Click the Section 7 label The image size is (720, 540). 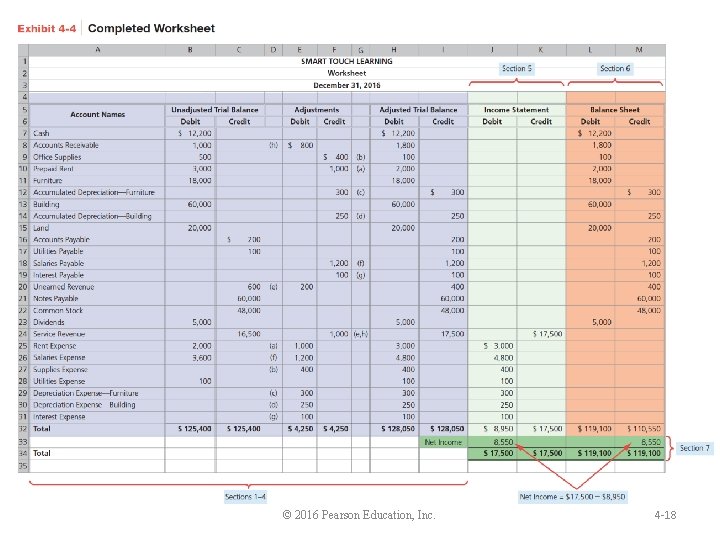click(694, 448)
